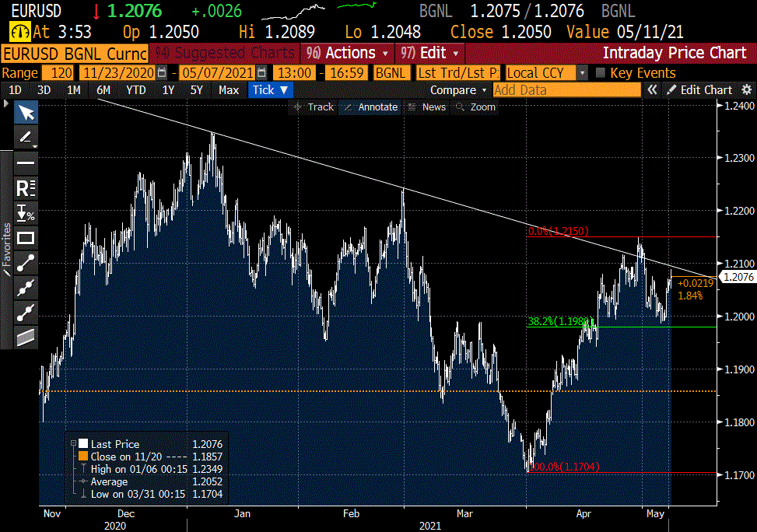This screenshot has height=532, width=757.
Task: Toggle Annotate mode on chart
Action: tap(371, 107)
